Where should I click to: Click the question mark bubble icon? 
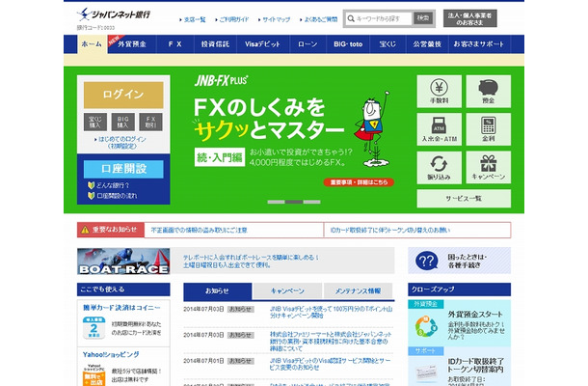tap(426, 261)
